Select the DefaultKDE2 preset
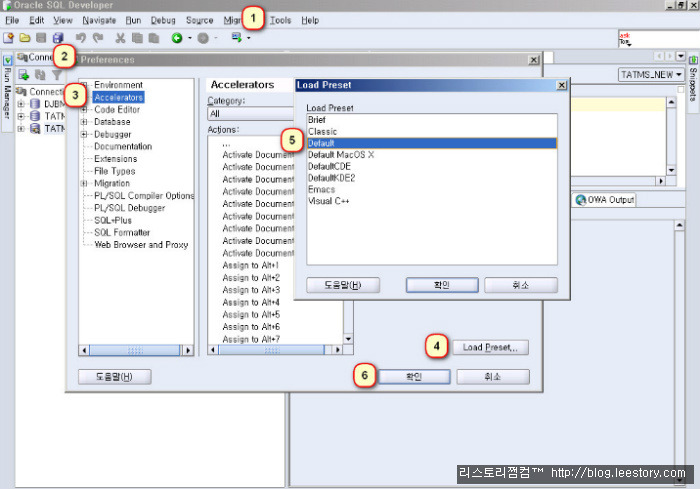This screenshot has width=700, height=489. (432, 178)
